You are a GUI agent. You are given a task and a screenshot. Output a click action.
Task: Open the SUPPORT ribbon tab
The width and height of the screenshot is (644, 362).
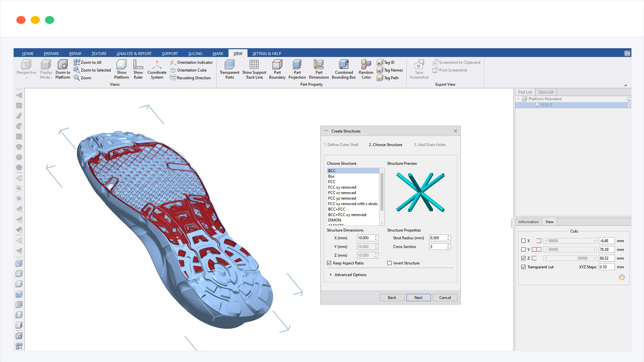[x=170, y=54]
